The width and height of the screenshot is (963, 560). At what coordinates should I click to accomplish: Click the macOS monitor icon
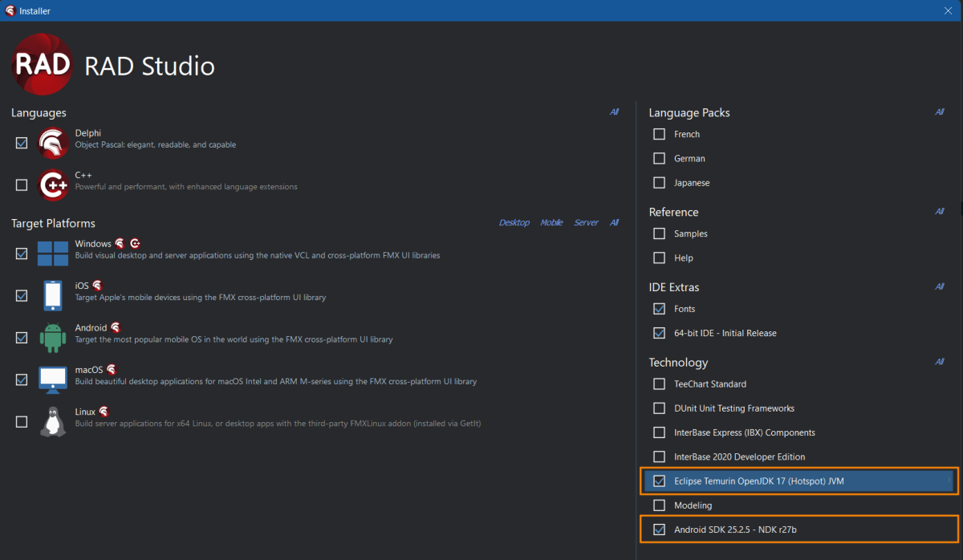point(54,379)
